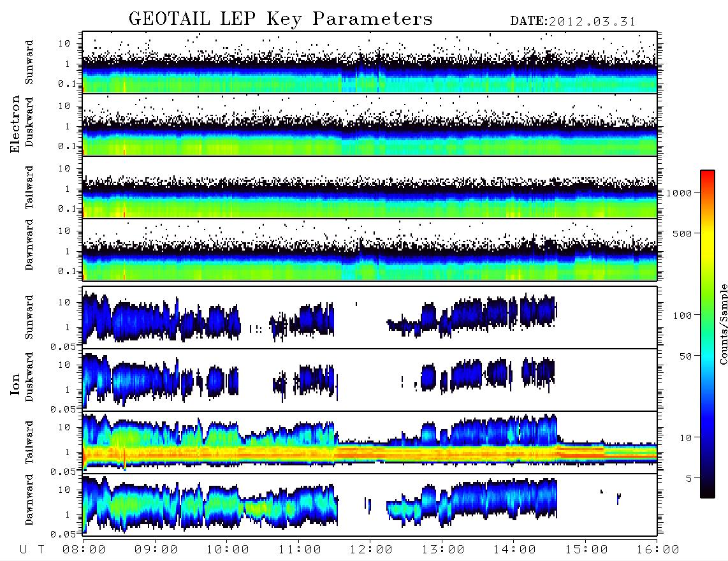This screenshot has height=561, width=728.
Task: Click the Electron Sunward spectrogram panel
Action: pos(370,62)
